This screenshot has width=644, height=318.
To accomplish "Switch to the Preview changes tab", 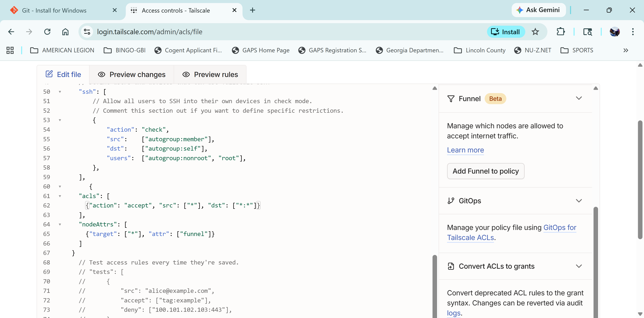I will coord(132,74).
